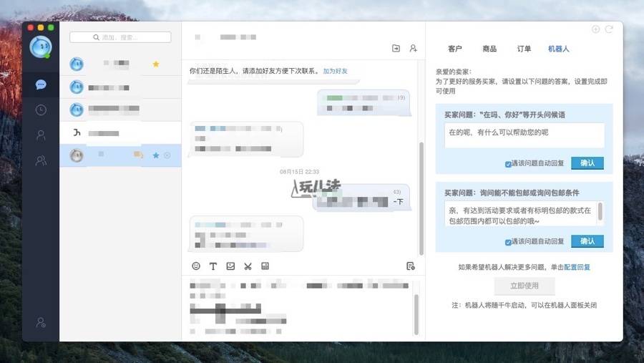
Task: Click the 08月15日 22:33 timestamp
Action: 299,171
